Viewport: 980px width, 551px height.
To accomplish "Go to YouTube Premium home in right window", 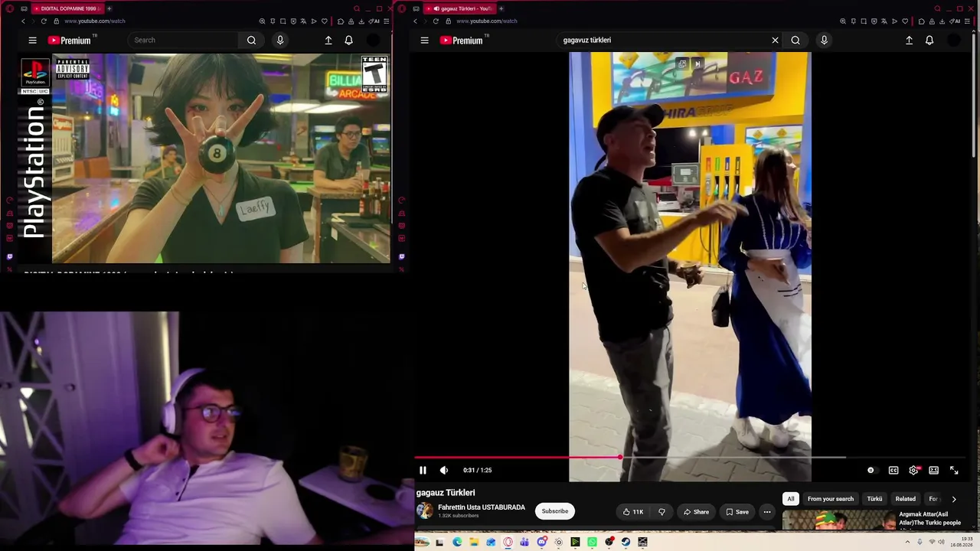I will point(460,41).
